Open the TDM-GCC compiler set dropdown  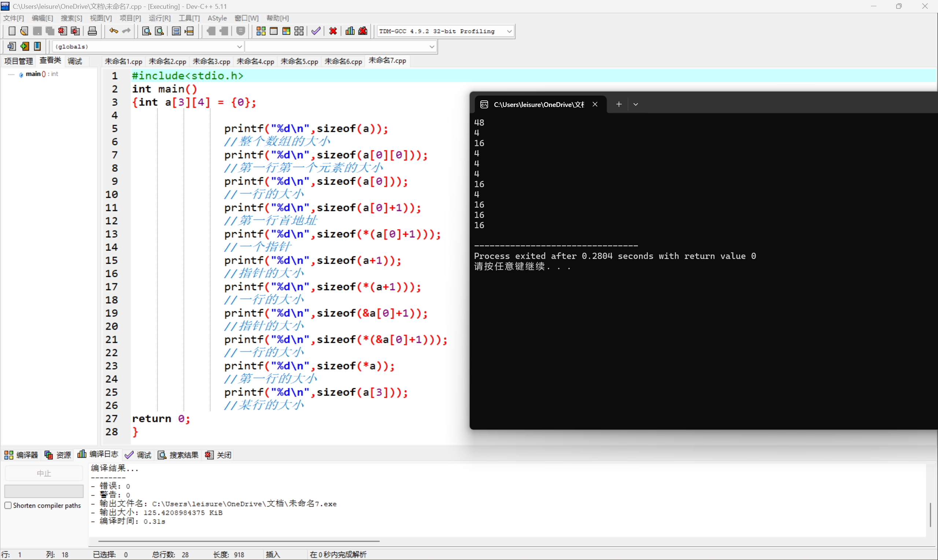click(x=510, y=31)
